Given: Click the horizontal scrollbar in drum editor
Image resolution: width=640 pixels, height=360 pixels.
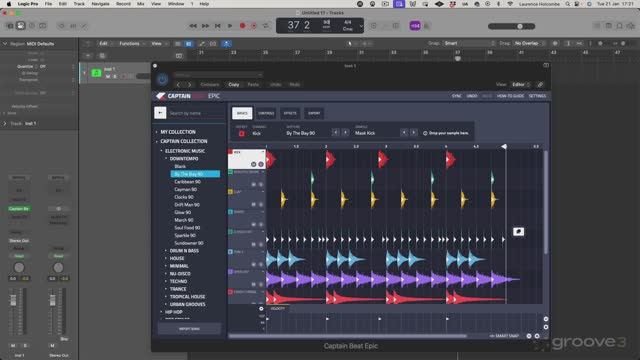Looking at the screenshot, I should 347,336.
